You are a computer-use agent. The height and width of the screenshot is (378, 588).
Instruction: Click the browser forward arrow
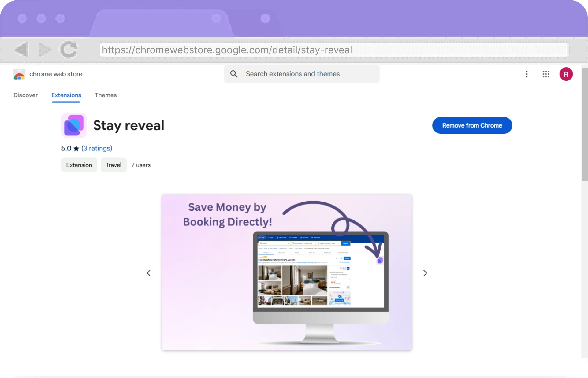[x=45, y=50]
